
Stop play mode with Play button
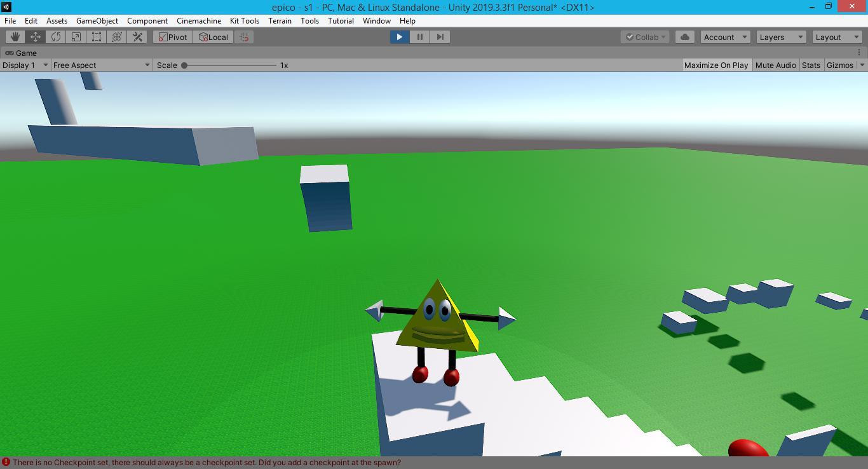point(400,37)
